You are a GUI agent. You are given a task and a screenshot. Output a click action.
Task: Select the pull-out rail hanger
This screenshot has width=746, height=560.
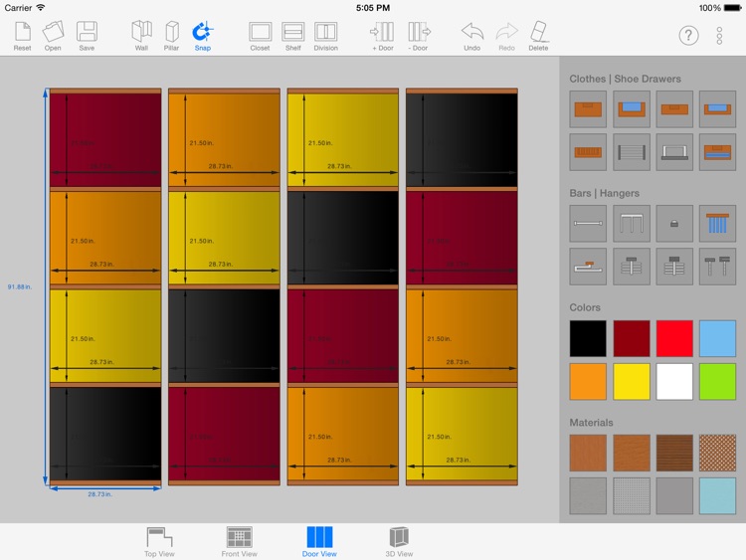(x=588, y=267)
